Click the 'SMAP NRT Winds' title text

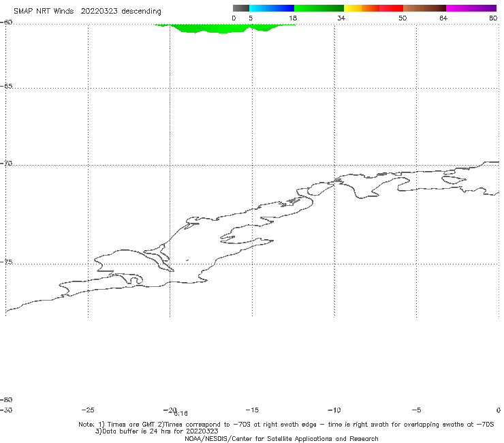(44, 12)
